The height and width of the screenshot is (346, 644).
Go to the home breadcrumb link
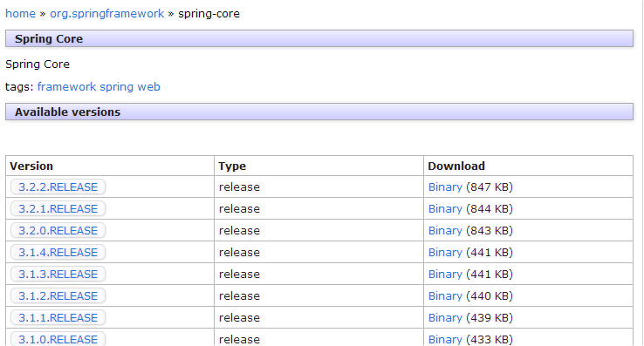(21, 14)
